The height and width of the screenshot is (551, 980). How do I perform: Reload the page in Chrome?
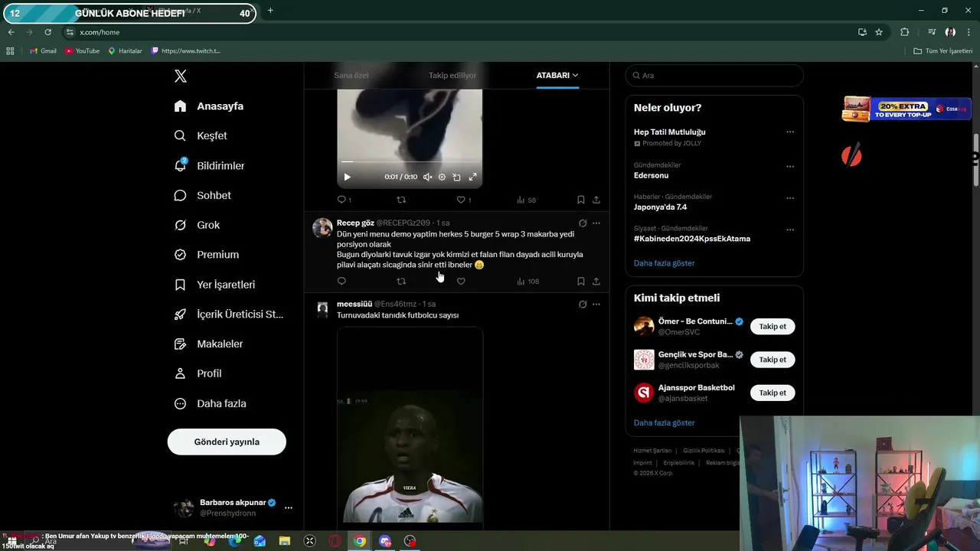[x=47, y=32]
